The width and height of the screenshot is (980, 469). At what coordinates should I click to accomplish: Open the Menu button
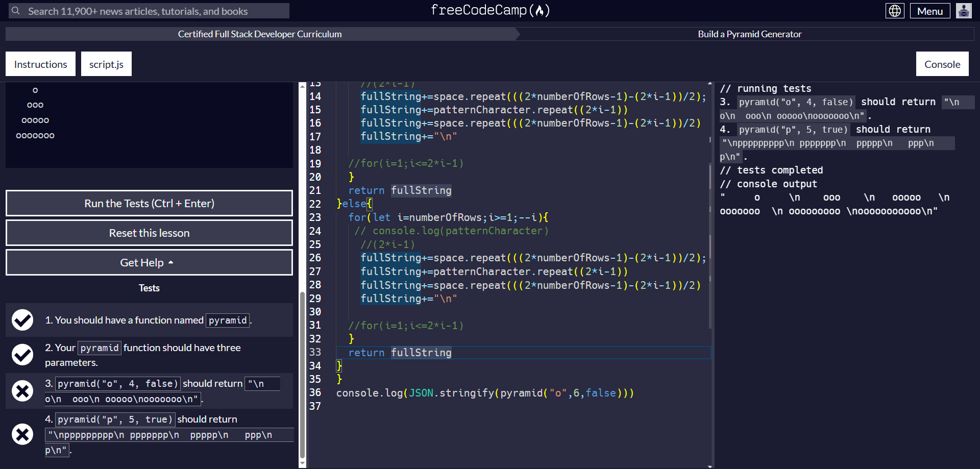[x=930, y=11]
